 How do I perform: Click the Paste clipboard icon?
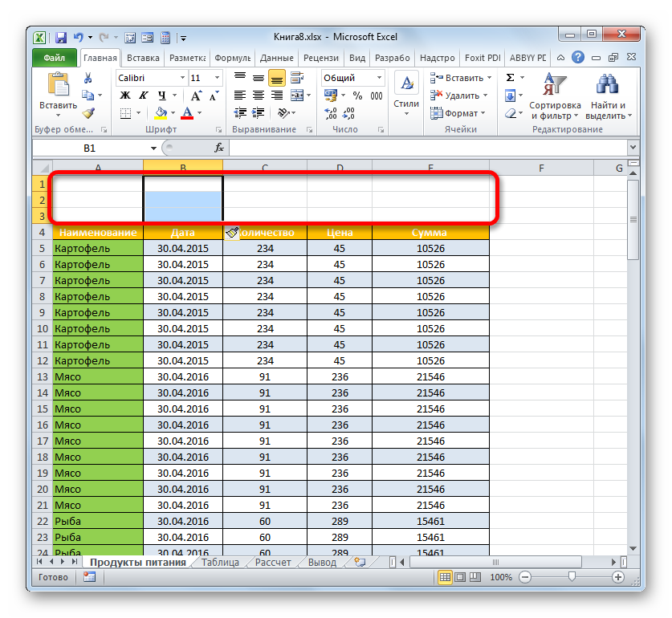[59, 84]
